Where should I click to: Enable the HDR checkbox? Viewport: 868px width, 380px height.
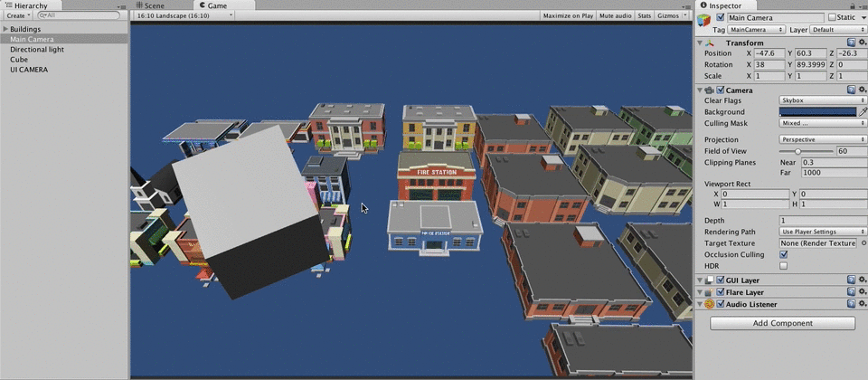783,266
